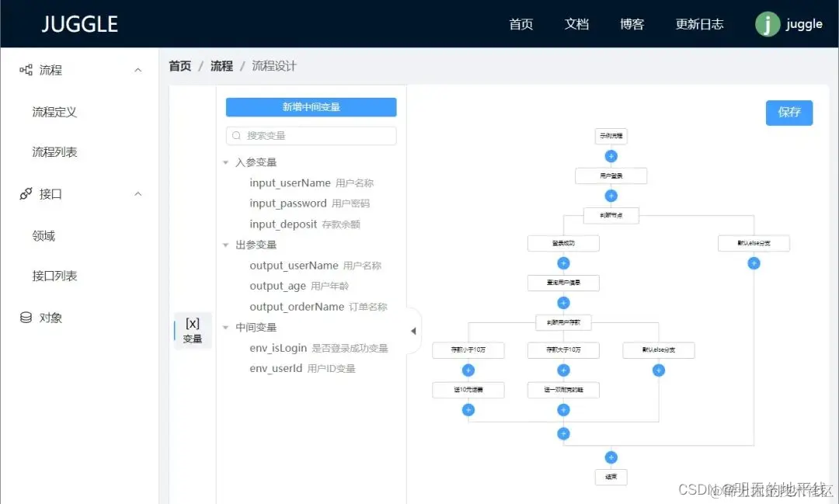
Task: Click the 保存 save button
Action: pos(789,113)
